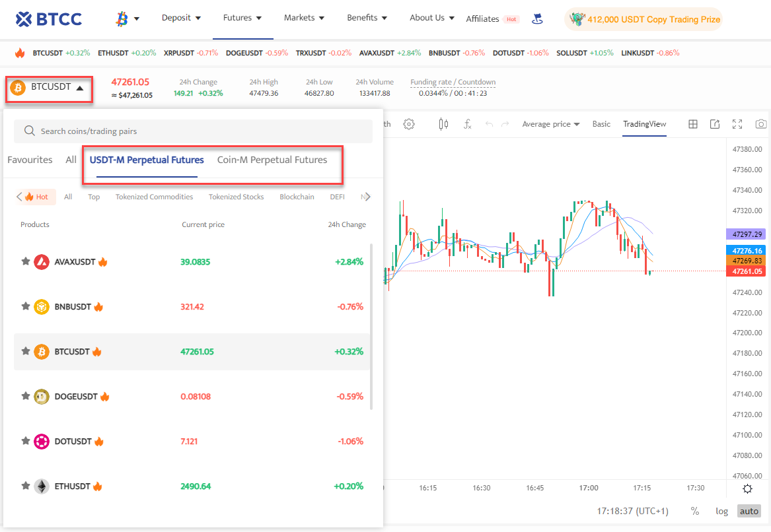Click the AVAXUSDT coin icon
This screenshot has width=771, height=532.
click(x=42, y=262)
